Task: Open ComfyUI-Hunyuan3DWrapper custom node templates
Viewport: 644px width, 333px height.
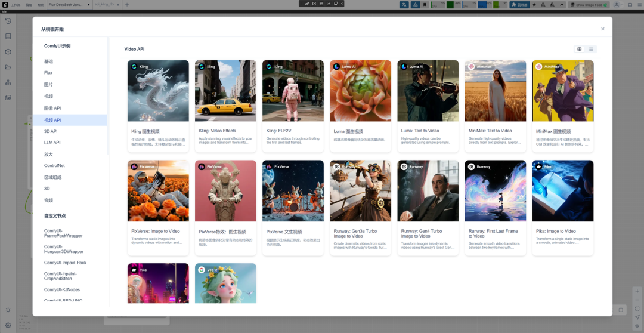Action: (70, 249)
